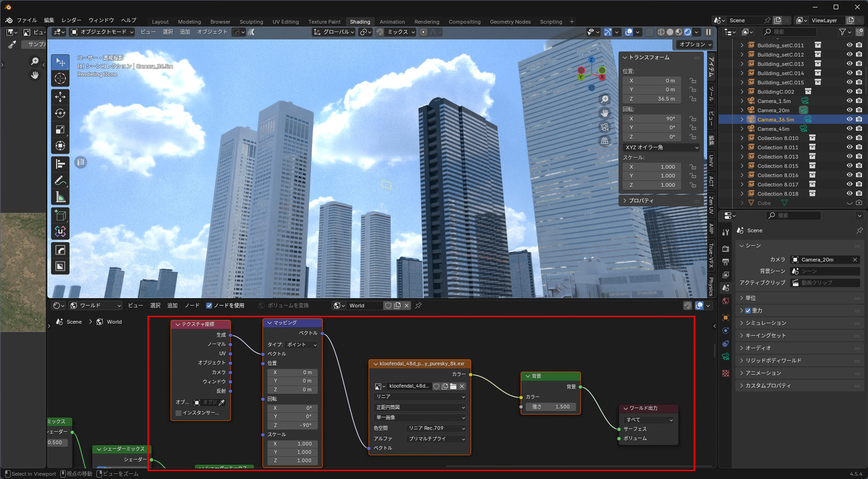The height and width of the screenshot is (479, 868).
Task: Click the background Strength value slider
Action: (551, 406)
